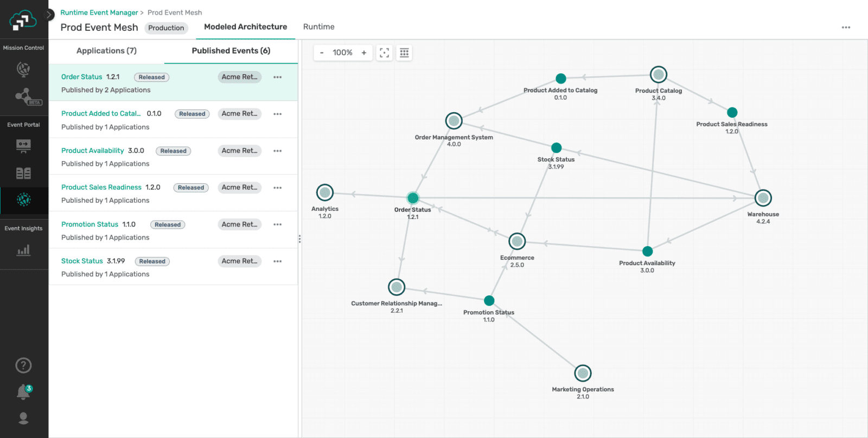The image size is (868, 438).
Task: Click the Runtime Event Manager breadcrumb link
Action: [99, 12]
